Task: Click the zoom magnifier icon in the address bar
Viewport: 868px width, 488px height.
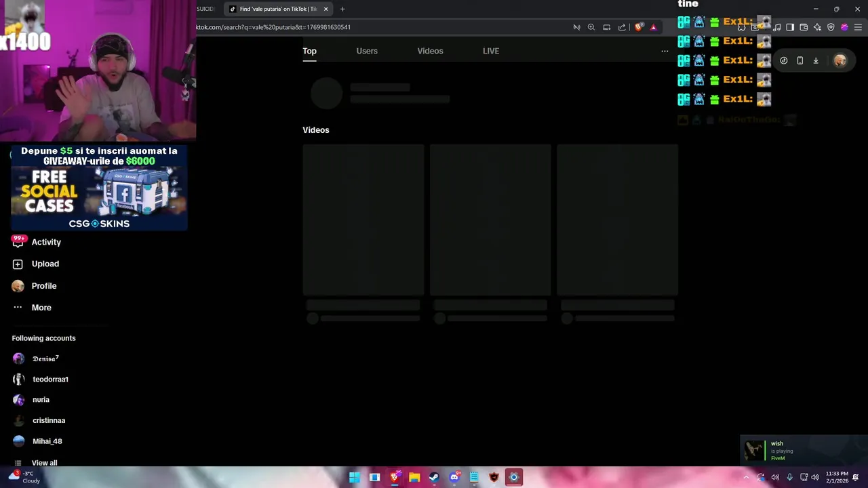Action: pos(591,27)
